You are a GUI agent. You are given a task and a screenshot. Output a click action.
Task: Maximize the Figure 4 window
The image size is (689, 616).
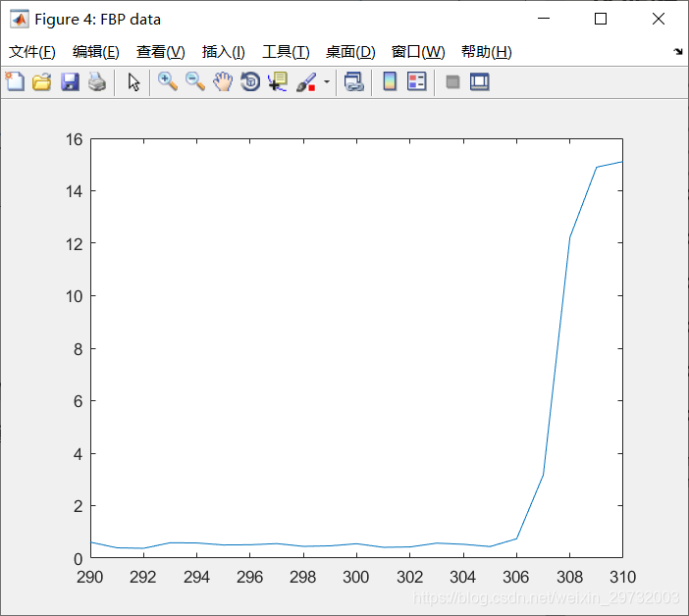601,19
